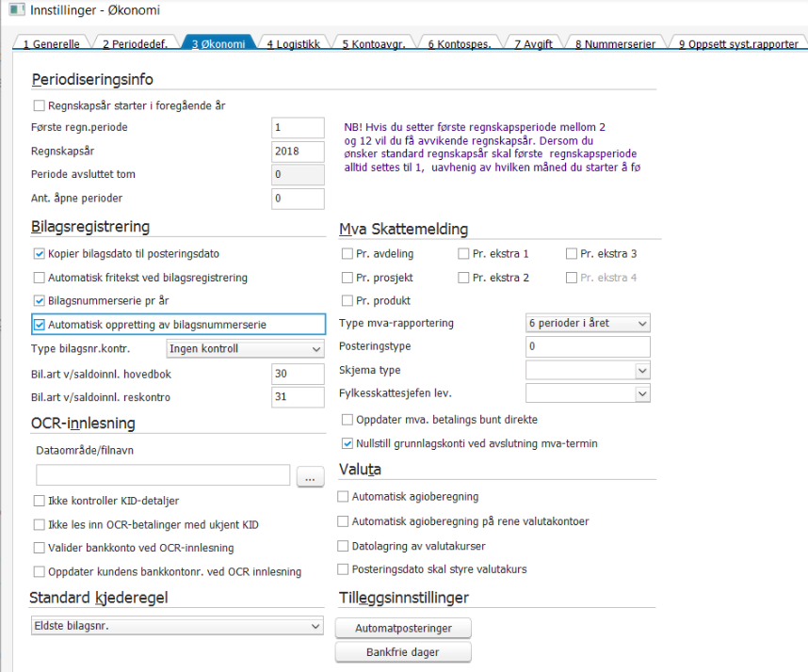The width and height of the screenshot is (808, 672).
Task: Enable Valider bankkonto ved OCR-innlesning
Action: tap(40, 548)
